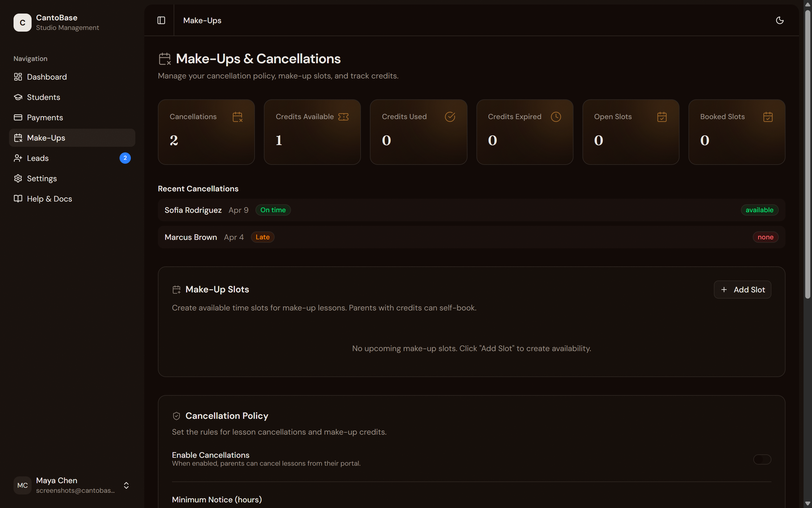The image size is (812, 508).
Task: Click the Make-Ups breadcrumb title in header
Action: pyautogui.click(x=202, y=21)
